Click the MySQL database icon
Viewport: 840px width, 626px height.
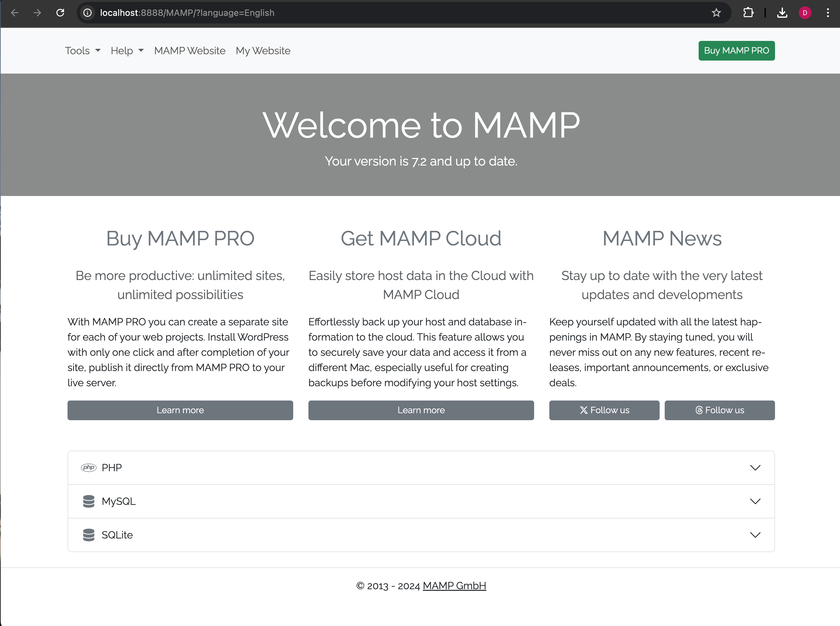coord(89,501)
